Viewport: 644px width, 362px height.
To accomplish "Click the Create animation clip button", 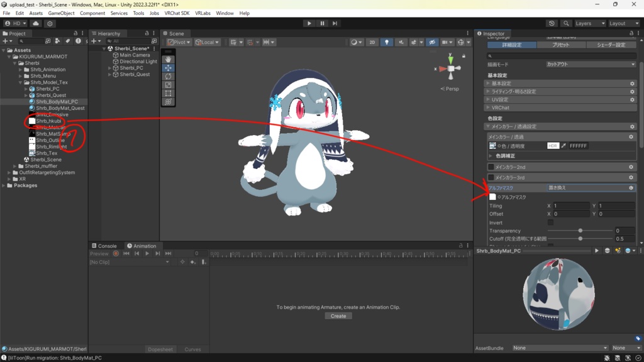I will pyautogui.click(x=338, y=316).
